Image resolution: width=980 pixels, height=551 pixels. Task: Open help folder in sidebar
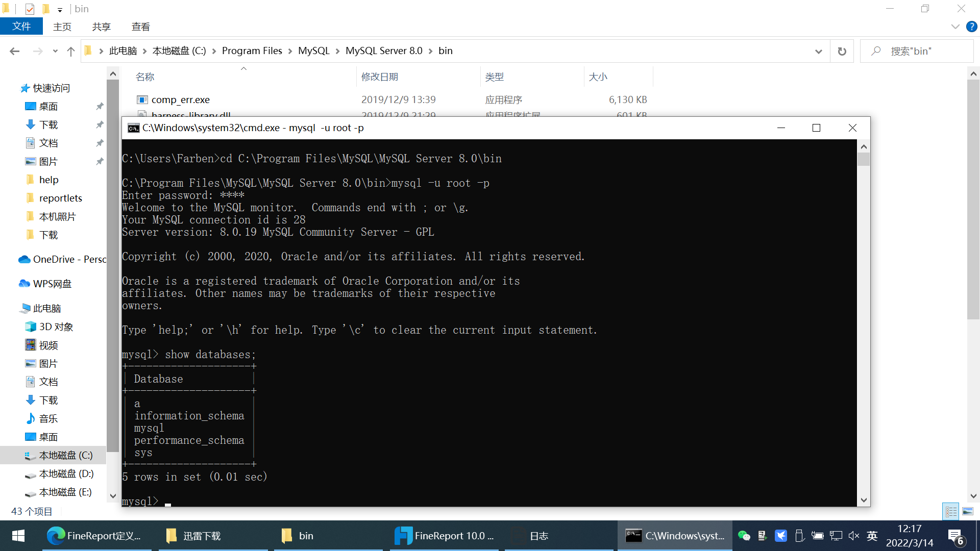pyautogui.click(x=48, y=180)
